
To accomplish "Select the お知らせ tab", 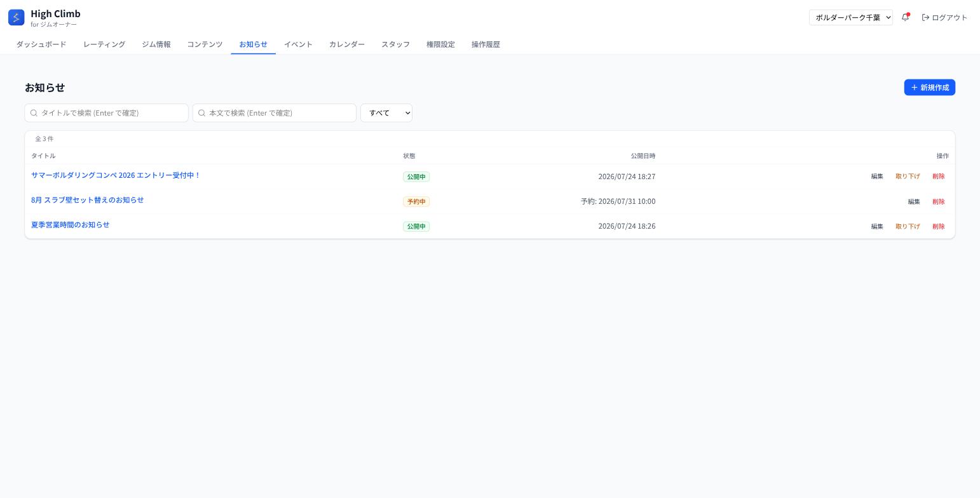I will pyautogui.click(x=253, y=44).
